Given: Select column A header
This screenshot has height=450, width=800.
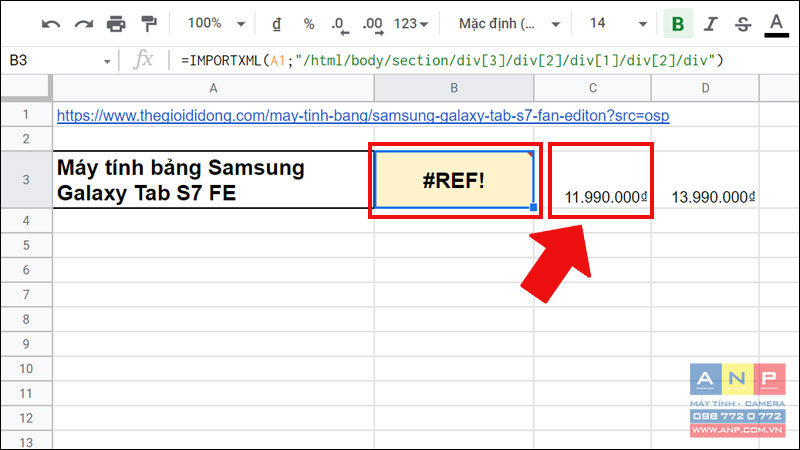Looking at the screenshot, I should [213, 88].
